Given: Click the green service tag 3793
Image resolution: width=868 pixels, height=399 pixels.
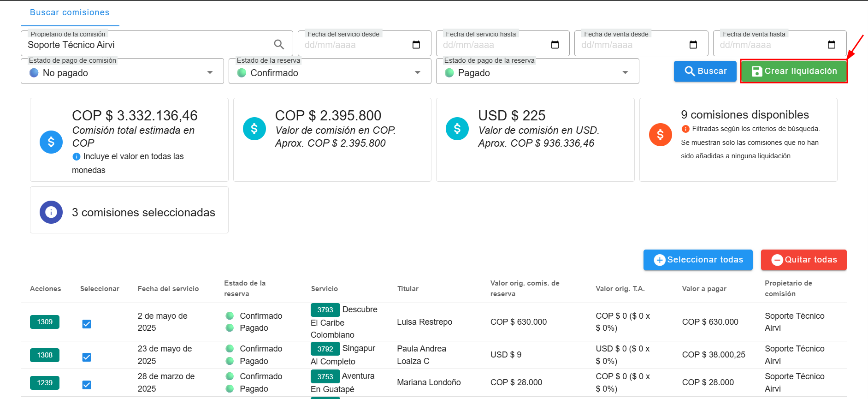Looking at the screenshot, I should coord(325,310).
